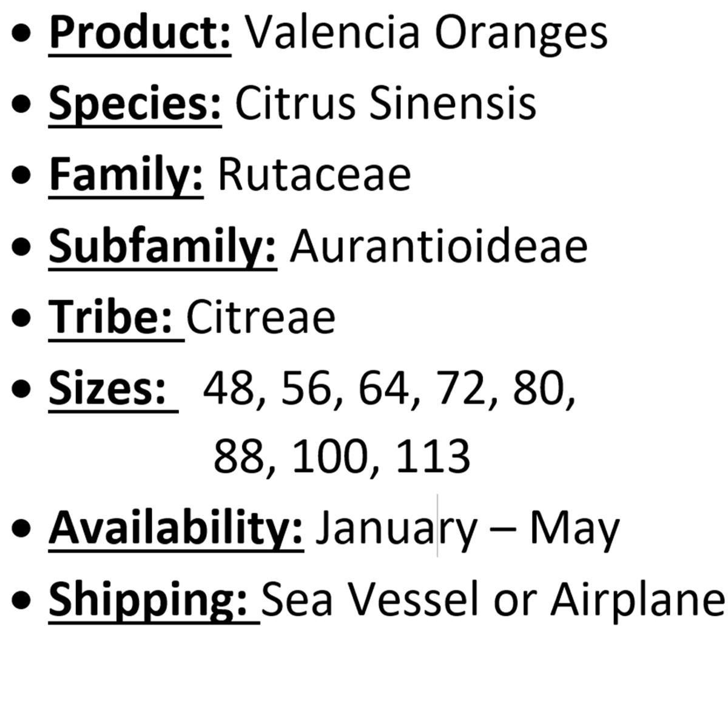Click the number 113 in sizes
The image size is (728, 728).
(433, 456)
